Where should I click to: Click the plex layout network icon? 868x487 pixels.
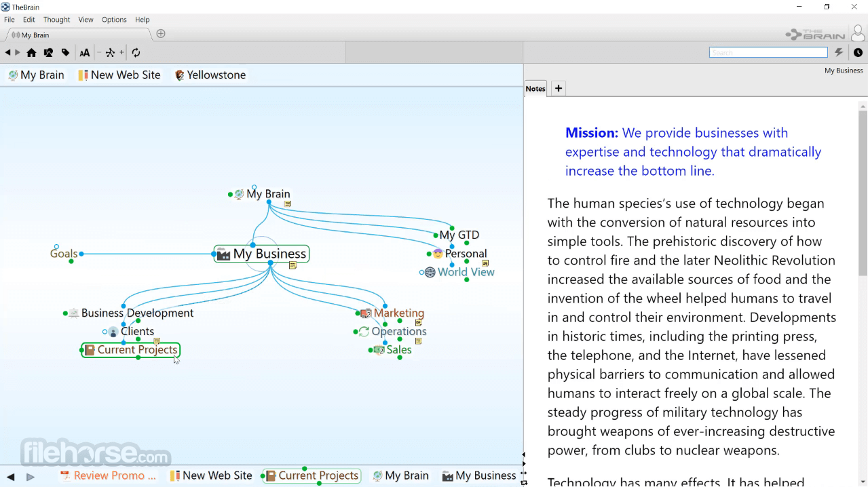[x=110, y=53]
